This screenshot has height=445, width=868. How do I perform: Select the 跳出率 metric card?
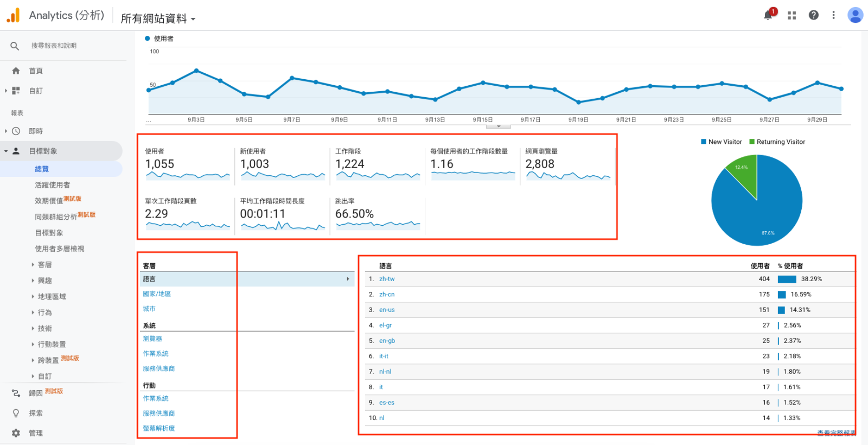pos(377,214)
